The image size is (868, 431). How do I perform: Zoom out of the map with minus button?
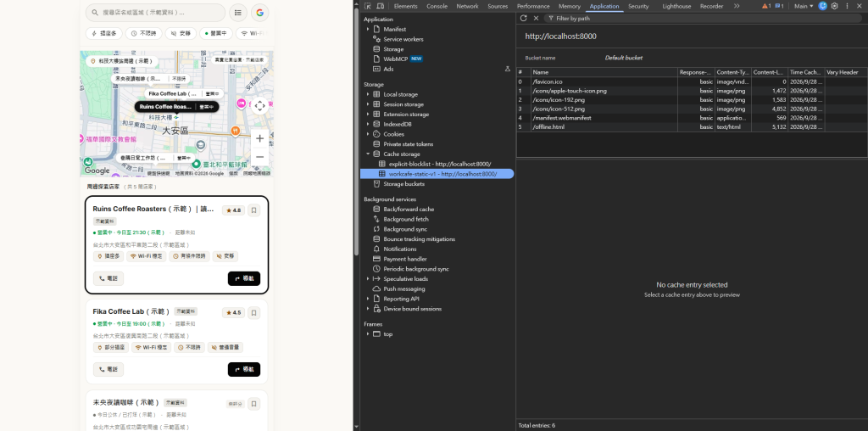(259, 157)
